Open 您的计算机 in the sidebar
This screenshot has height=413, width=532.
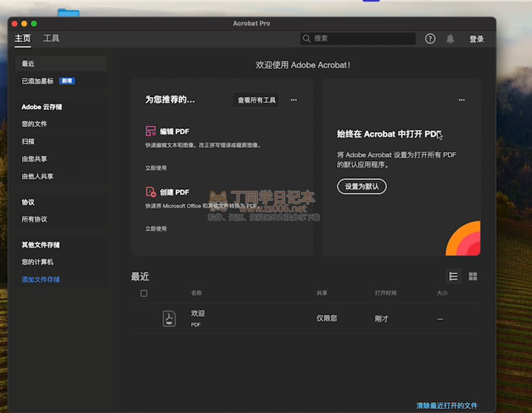pos(38,262)
